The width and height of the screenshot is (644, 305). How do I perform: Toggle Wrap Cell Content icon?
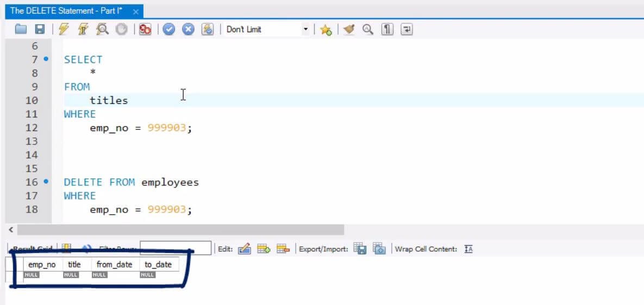click(x=468, y=249)
